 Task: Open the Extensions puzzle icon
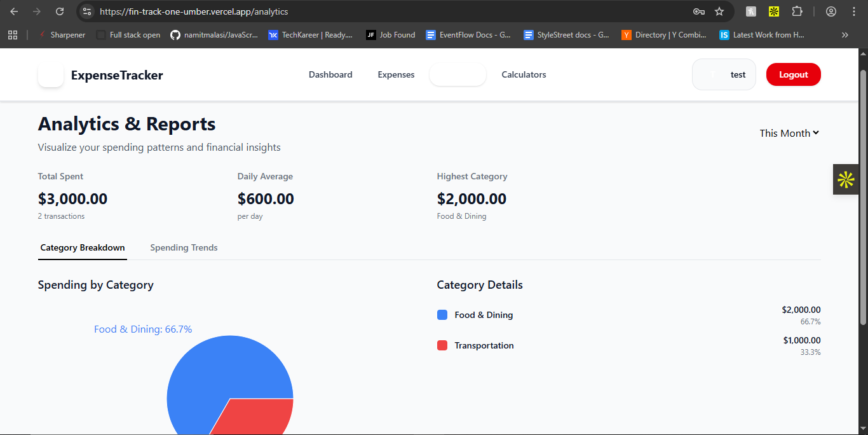coord(797,11)
